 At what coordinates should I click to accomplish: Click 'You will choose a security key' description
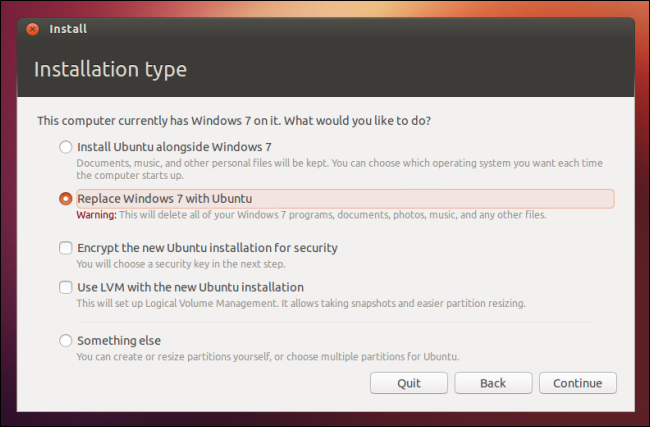point(181,264)
